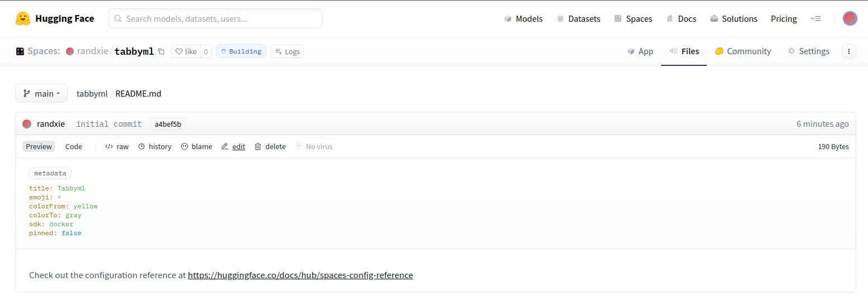Click the Building status badge

pos(241,51)
